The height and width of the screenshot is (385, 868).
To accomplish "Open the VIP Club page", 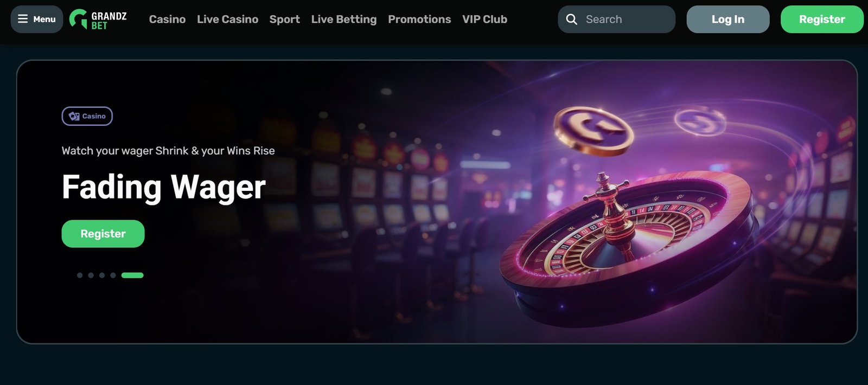I will [x=484, y=20].
